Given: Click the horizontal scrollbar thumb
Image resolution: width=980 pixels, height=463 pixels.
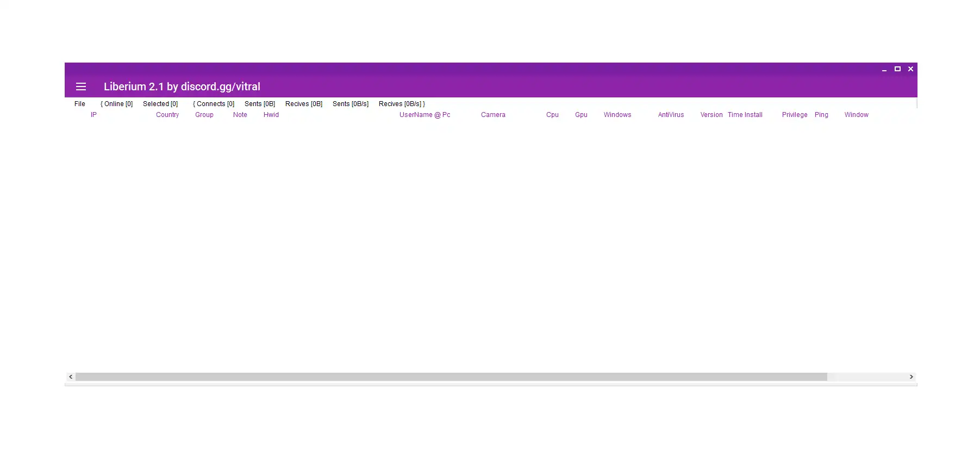Looking at the screenshot, I should point(451,377).
